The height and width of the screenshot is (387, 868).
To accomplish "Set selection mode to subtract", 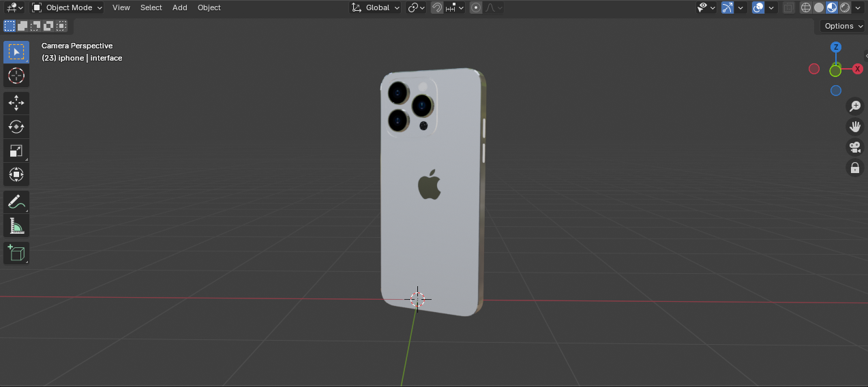I will 35,26.
